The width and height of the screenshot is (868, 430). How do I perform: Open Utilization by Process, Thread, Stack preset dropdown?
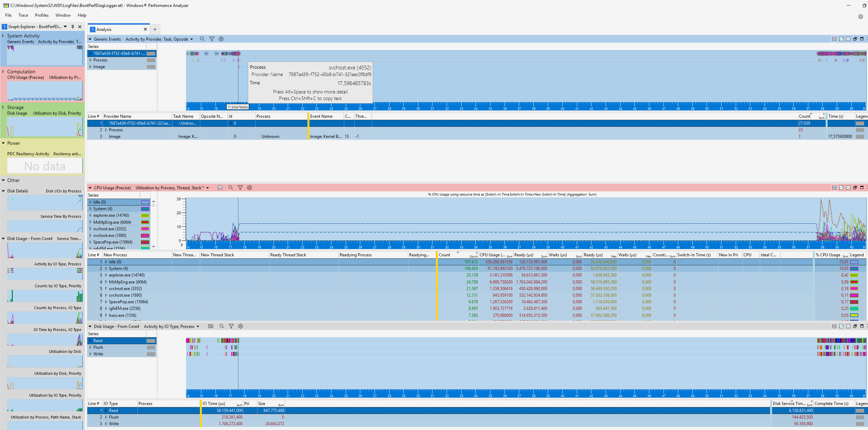(x=208, y=188)
